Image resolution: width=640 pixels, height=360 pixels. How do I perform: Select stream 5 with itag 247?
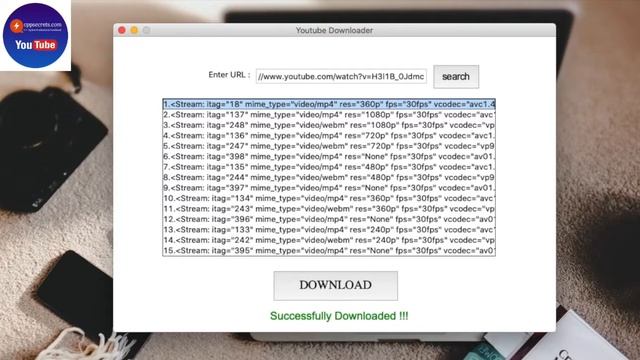point(329,146)
